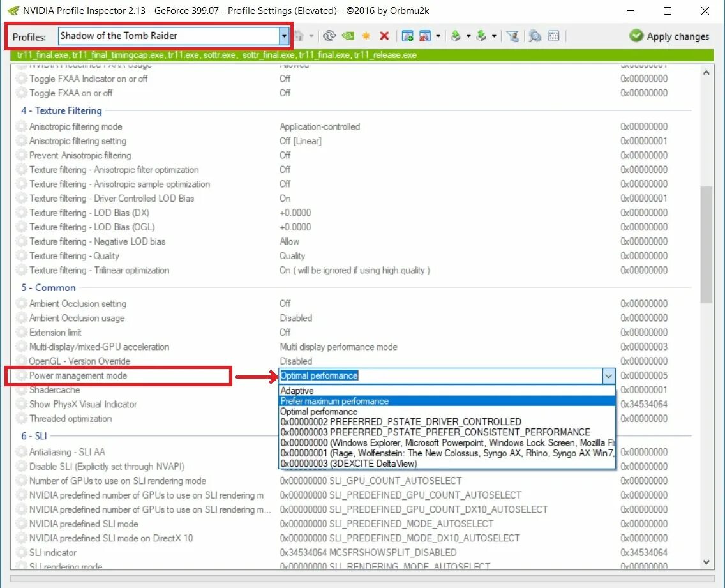Click the Optimal performance value edit field
725x588 pixels.
[440, 375]
